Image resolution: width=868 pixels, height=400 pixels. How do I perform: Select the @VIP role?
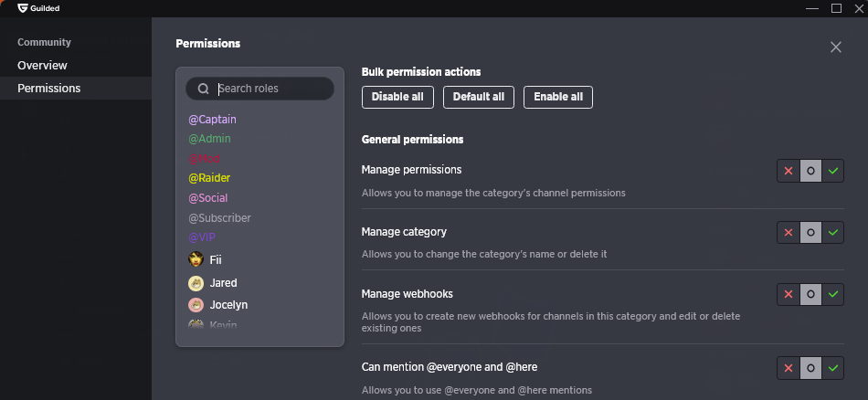[202, 237]
